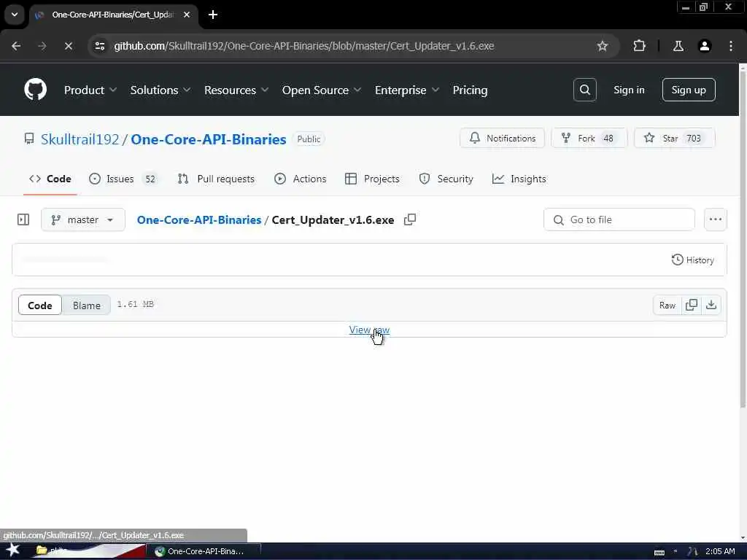747x560 pixels.
Task: Download raw file icon
Action: 711,305
